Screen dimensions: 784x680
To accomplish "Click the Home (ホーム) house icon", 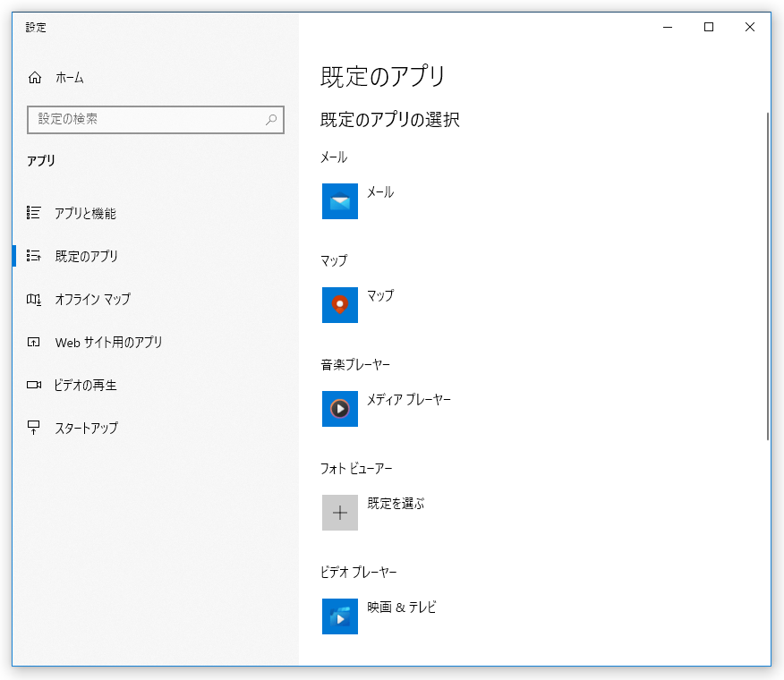I will 35,78.
